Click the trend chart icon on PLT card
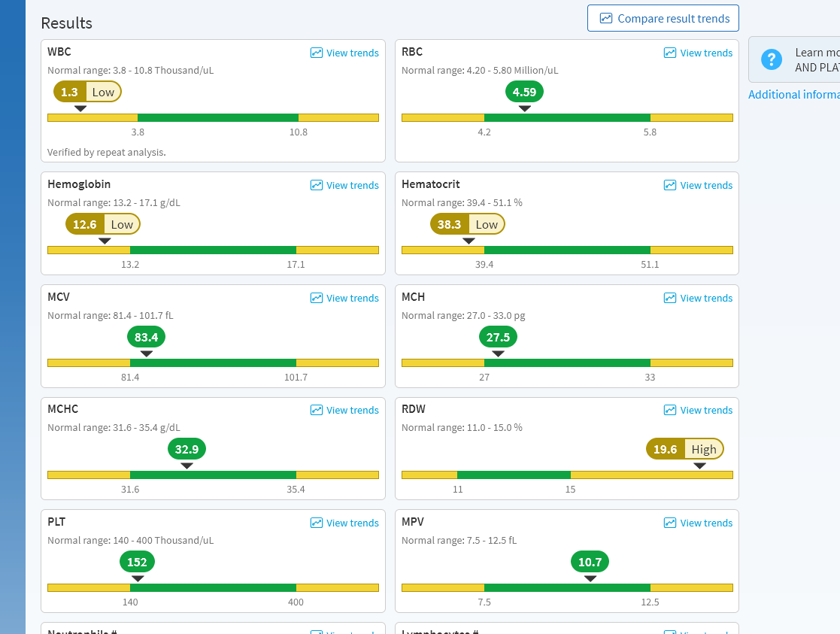The image size is (840, 634). point(317,523)
